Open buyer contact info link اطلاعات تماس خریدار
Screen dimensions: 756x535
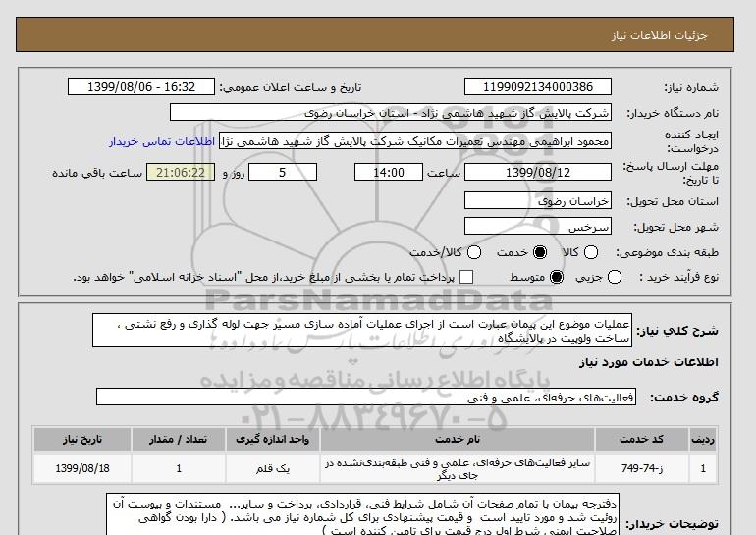point(162,141)
